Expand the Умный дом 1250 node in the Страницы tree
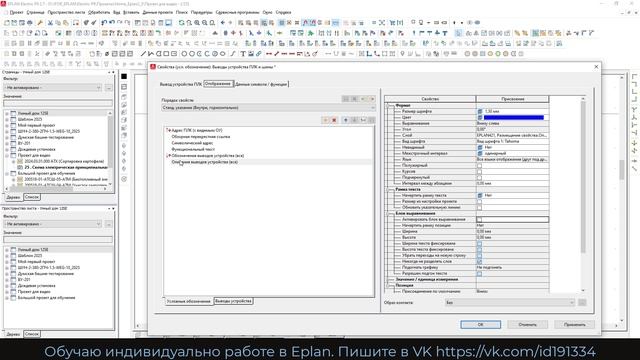This screenshot has width=640, height=360. coord(7,113)
